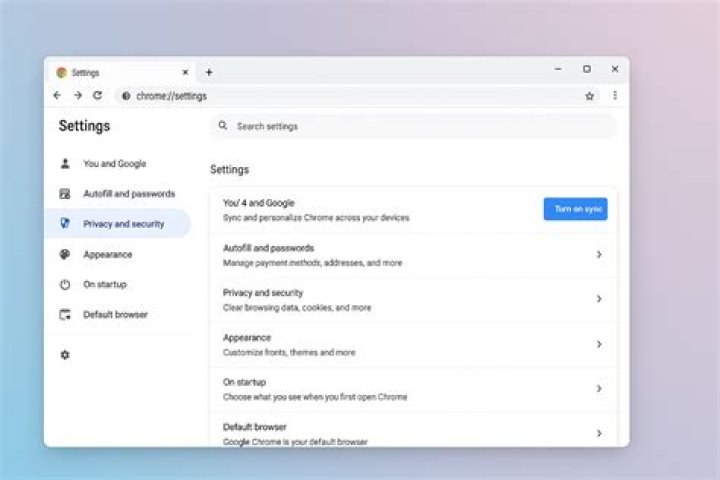This screenshot has width=720, height=480.
Task: Go to Appearance in sidebar
Action: pyautogui.click(x=118, y=254)
